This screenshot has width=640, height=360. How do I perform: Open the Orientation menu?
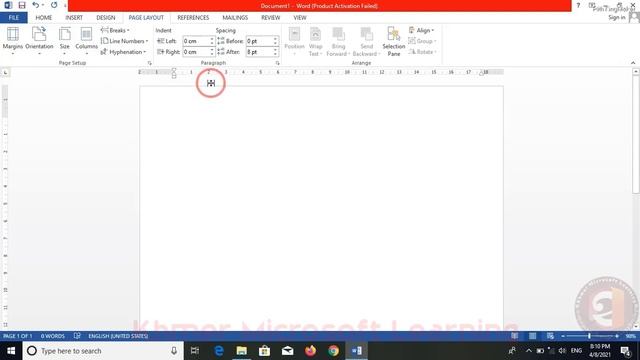39,41
